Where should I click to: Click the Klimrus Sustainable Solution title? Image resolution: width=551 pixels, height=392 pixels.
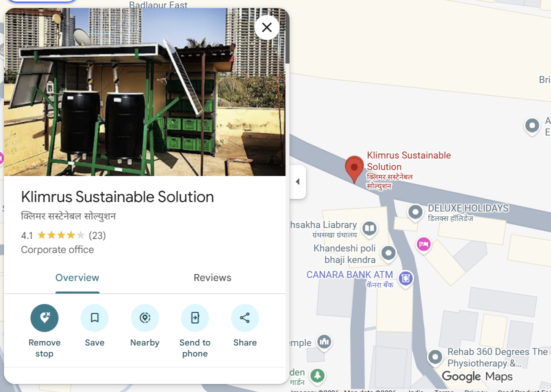117,196
